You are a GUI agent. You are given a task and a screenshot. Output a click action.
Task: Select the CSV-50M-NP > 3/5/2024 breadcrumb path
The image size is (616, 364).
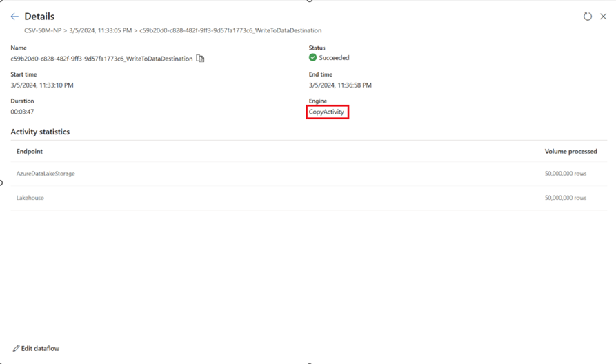click(x=173, y=30)
